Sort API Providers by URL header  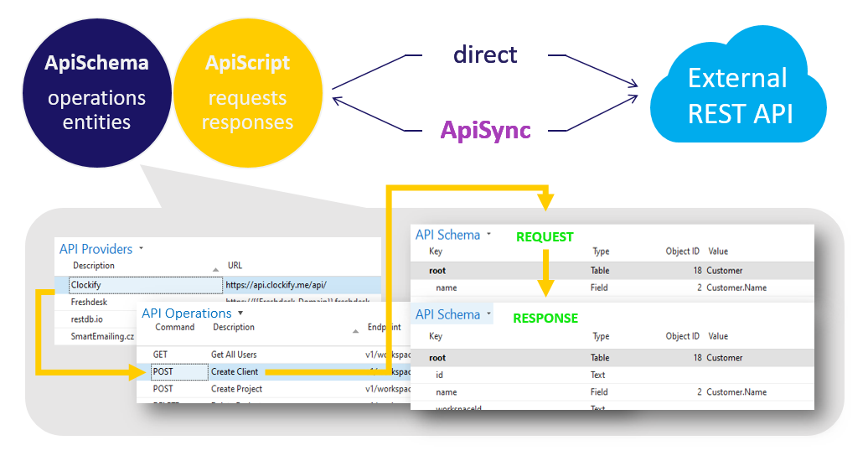click(235, 266)
